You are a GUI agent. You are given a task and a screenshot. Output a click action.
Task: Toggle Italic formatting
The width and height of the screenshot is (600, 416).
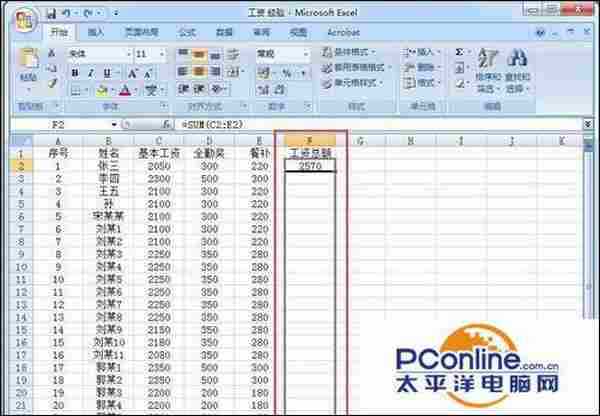pyautogui.click(x=91, y=73)
